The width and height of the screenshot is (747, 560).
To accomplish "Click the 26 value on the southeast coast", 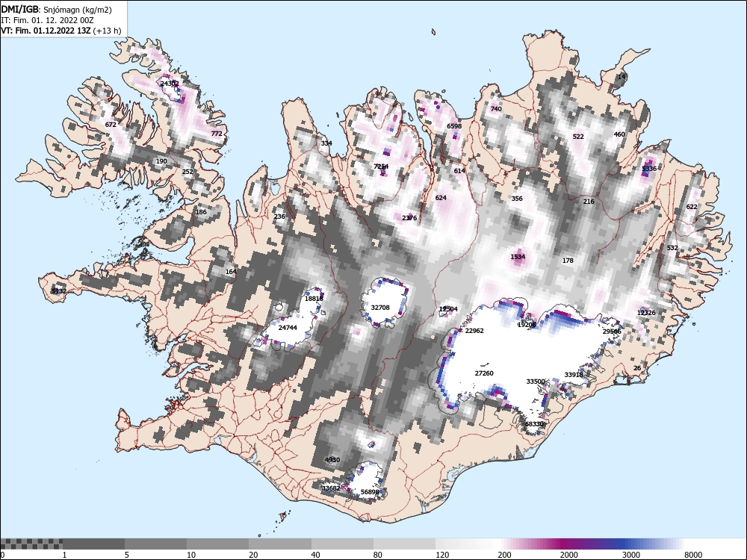I will (x=637, y=367).
